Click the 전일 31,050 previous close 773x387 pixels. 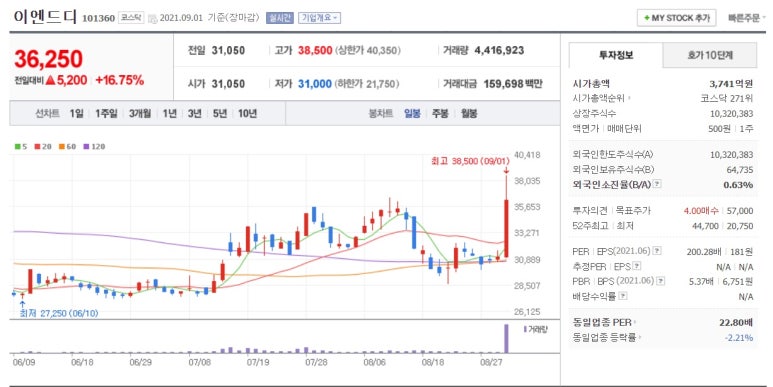[216, 50]
